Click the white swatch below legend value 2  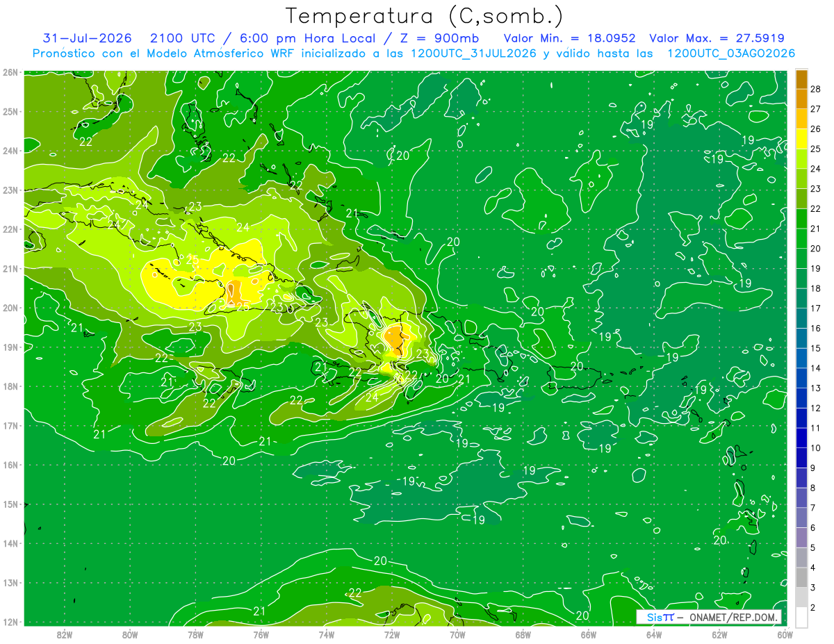[x=801, y=618]
